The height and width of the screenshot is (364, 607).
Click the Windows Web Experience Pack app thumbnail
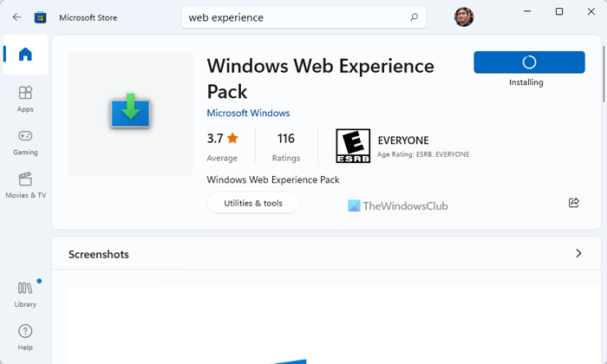[130, 113]
